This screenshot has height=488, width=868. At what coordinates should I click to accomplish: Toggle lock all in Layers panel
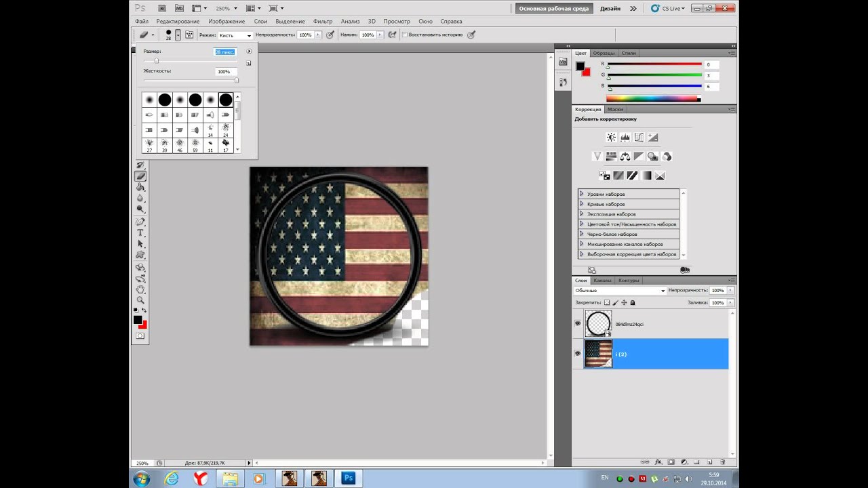(x=633, y=302)
